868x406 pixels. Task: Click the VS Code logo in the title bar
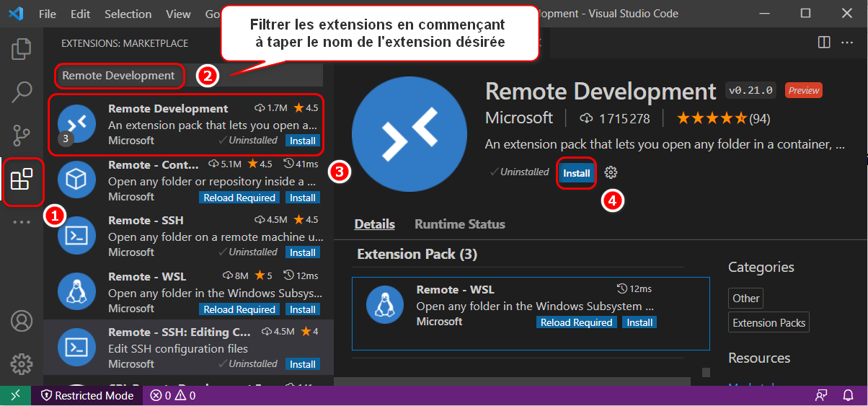pos(16,14)
